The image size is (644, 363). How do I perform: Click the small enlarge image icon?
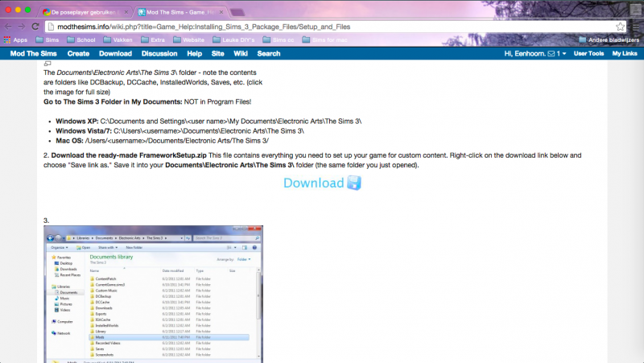[47, 64]
